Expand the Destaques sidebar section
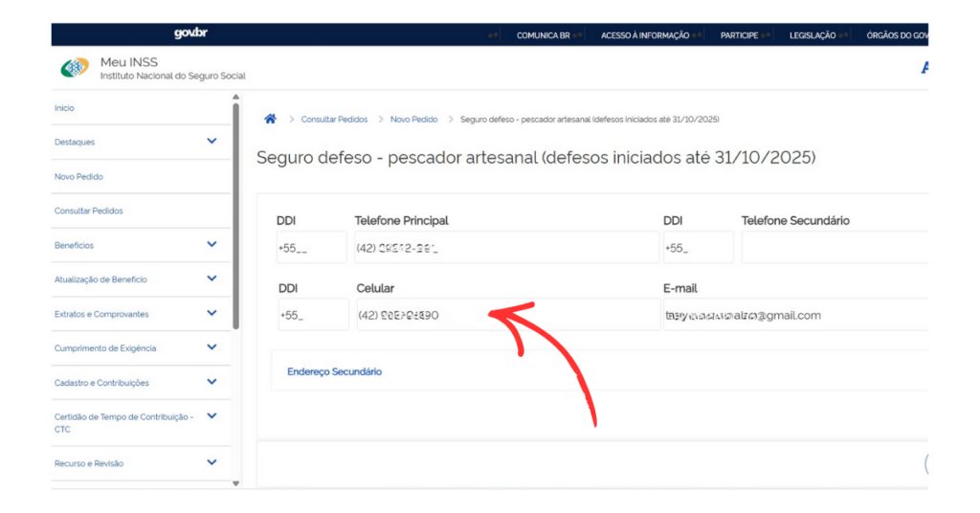Viewport: 980px width, 513px height. pos(212,142)
